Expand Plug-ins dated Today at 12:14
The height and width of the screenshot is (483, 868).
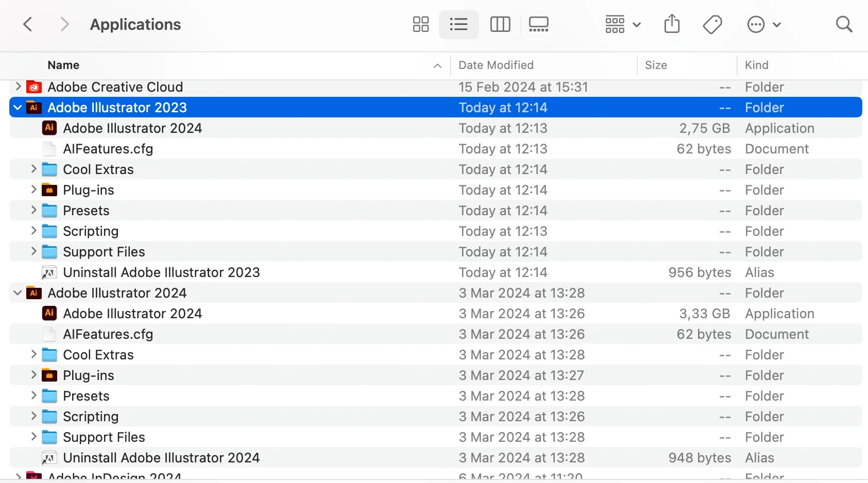33,189
